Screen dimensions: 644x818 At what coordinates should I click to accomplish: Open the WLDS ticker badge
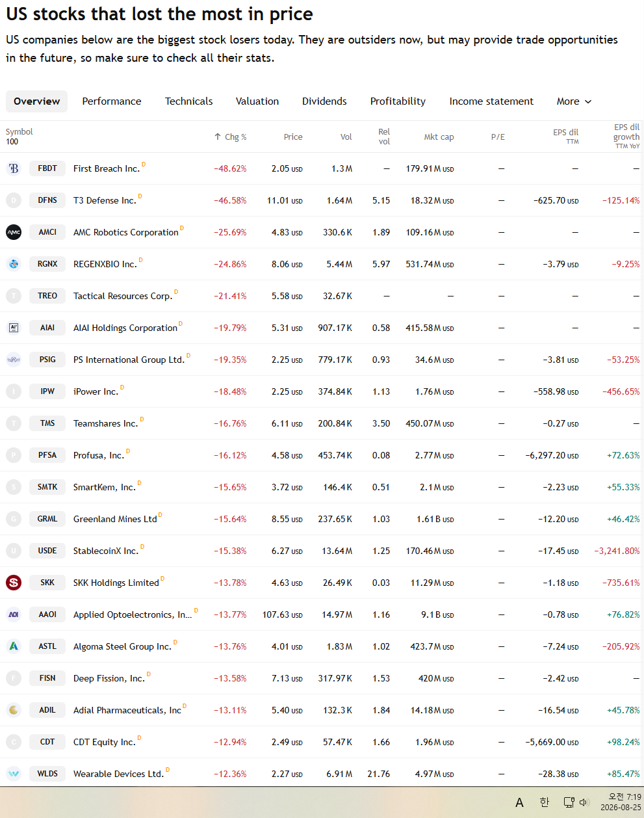pyautogui.click(x=47, y=774)
